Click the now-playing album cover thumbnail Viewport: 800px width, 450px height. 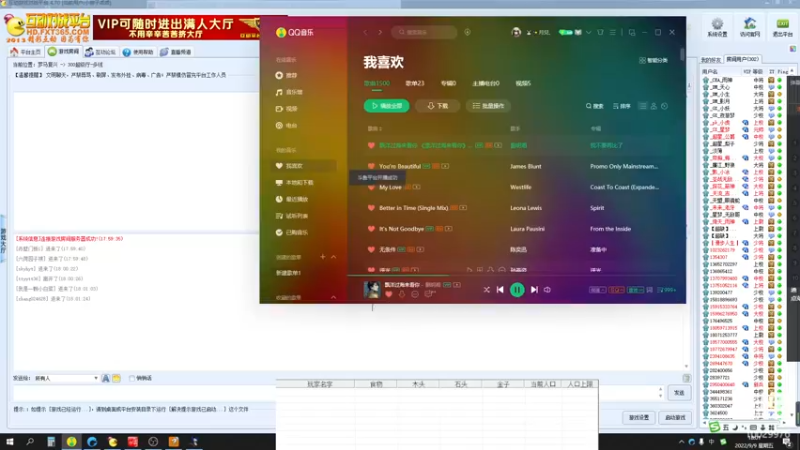372,289
